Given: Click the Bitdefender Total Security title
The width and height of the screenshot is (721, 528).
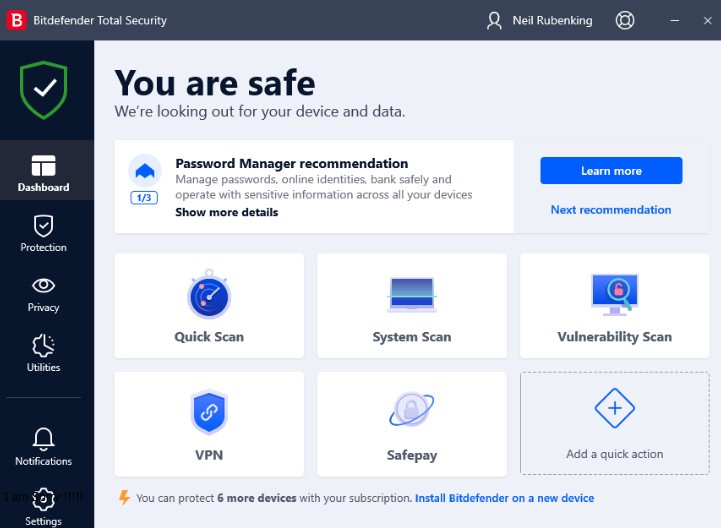Looking at the screenshot, I should point(100,21).
